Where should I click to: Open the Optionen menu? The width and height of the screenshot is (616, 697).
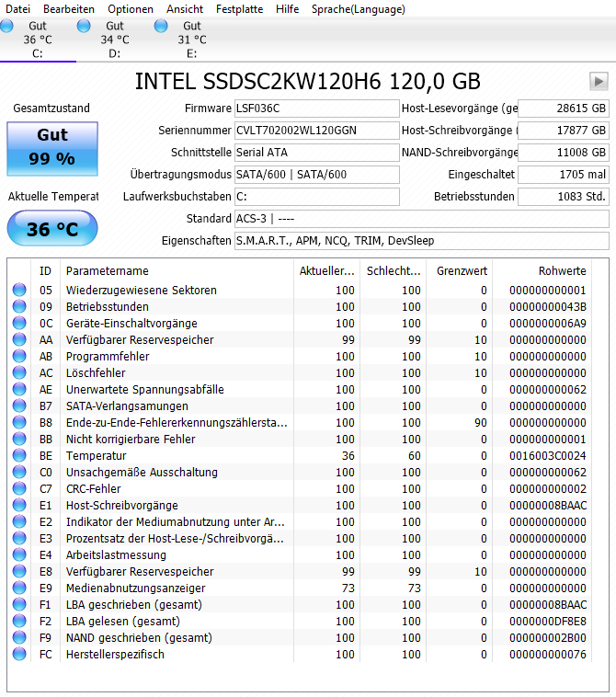coord(131,9)
